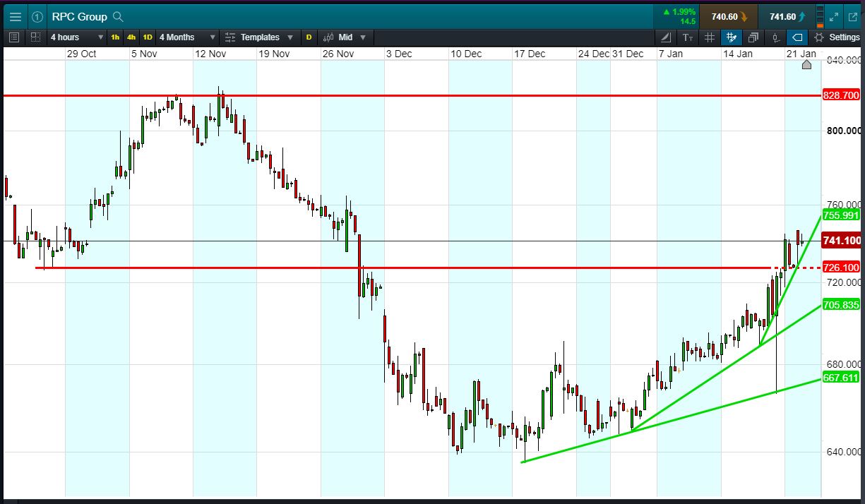Click the 14 Jan date label
865x504 pixels.
coord(737,54)
